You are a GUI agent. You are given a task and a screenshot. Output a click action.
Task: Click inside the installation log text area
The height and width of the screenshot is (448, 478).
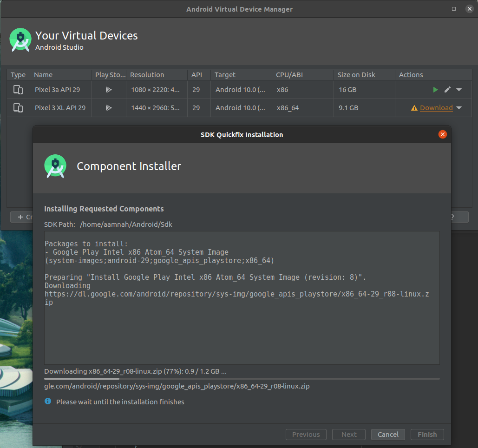[242, 297]
